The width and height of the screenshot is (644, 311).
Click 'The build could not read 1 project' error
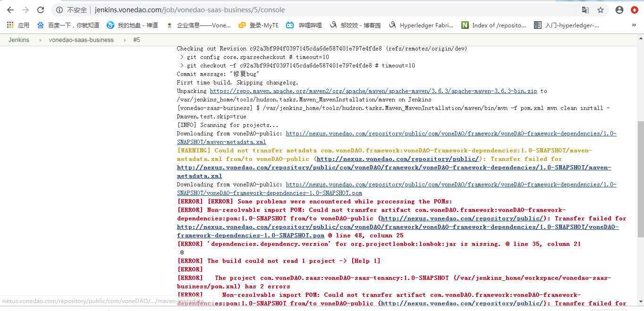pos(279,261)
